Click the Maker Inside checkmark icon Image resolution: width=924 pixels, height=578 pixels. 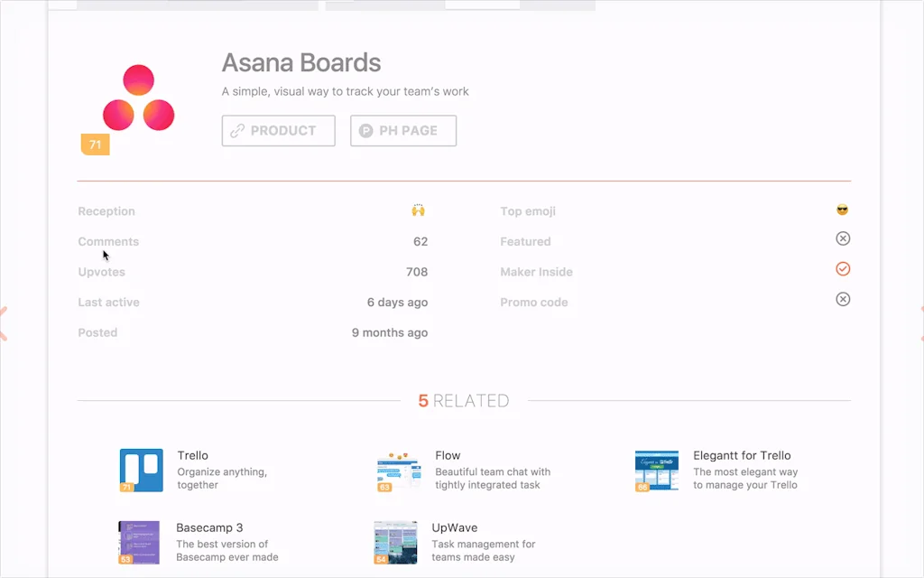843,269
